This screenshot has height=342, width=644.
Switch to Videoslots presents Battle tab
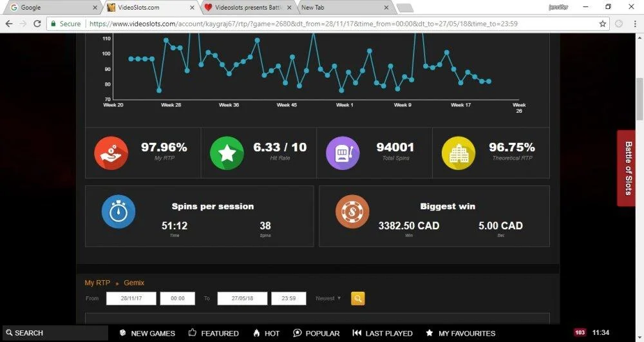[x=249, y=7]
